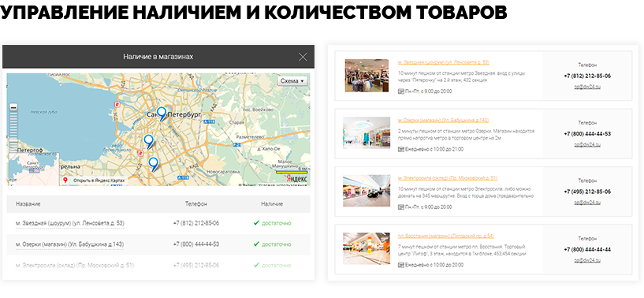Select the bottom blue map pin
The height and width of the screenshot is (298, 644).
(x=153, y=164)
